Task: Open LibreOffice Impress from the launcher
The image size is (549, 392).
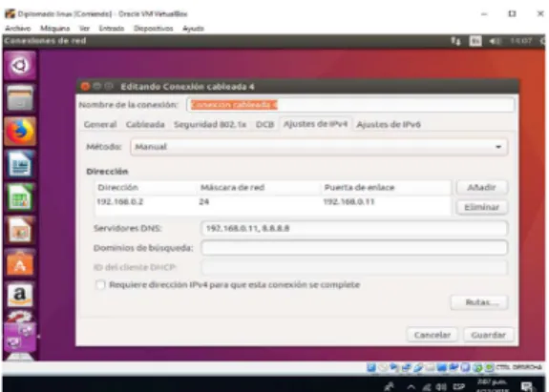Action: click(20, 231)
